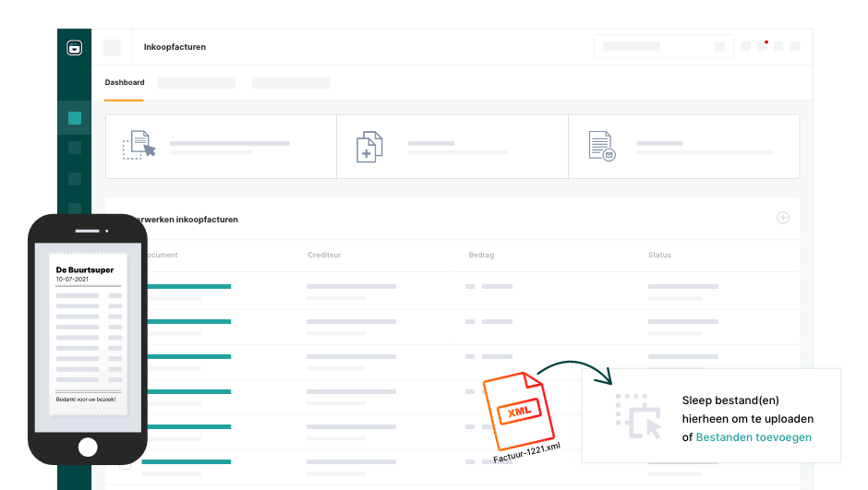Viewport: 868px width, 490px height.
Task: Sort by the Crediteur column header
Action: coord(324,255)
